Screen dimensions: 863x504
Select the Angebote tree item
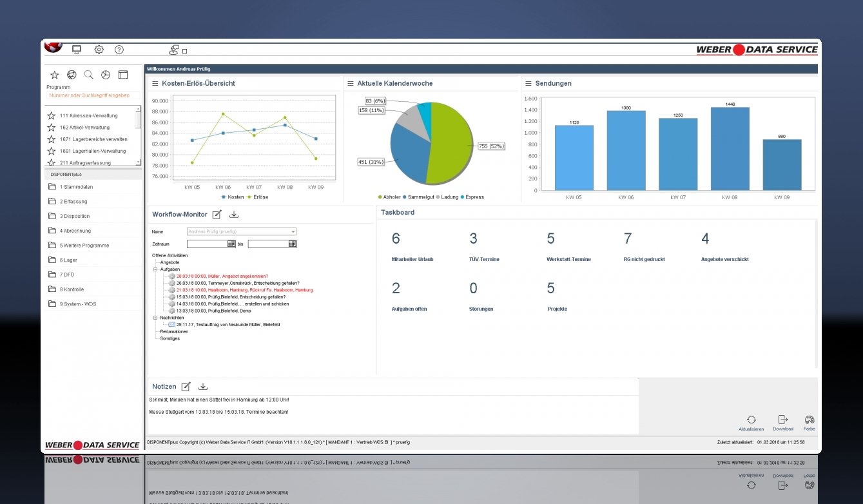(170, 262)
